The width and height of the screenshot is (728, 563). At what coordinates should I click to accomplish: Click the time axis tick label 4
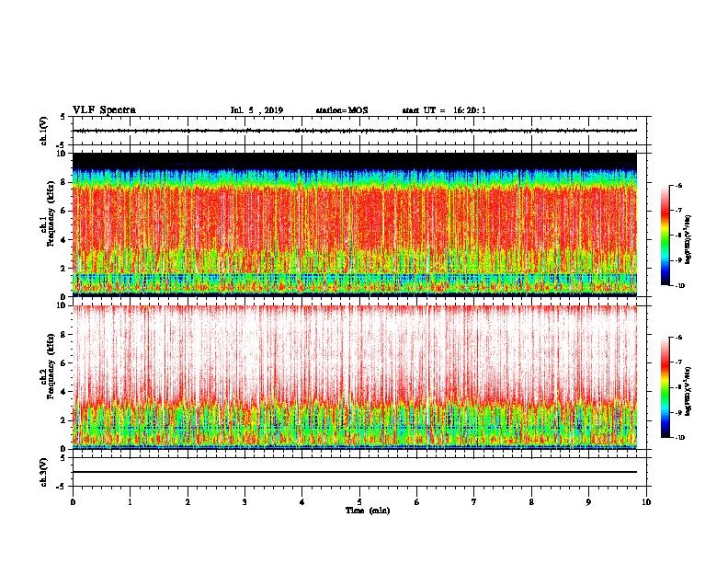[x=302, y=502]
